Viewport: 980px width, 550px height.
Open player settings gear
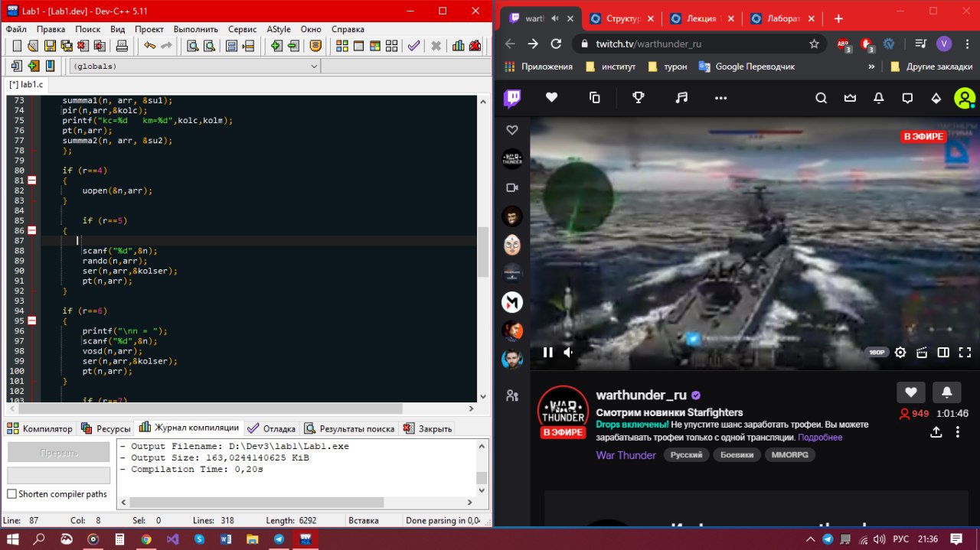900,352
